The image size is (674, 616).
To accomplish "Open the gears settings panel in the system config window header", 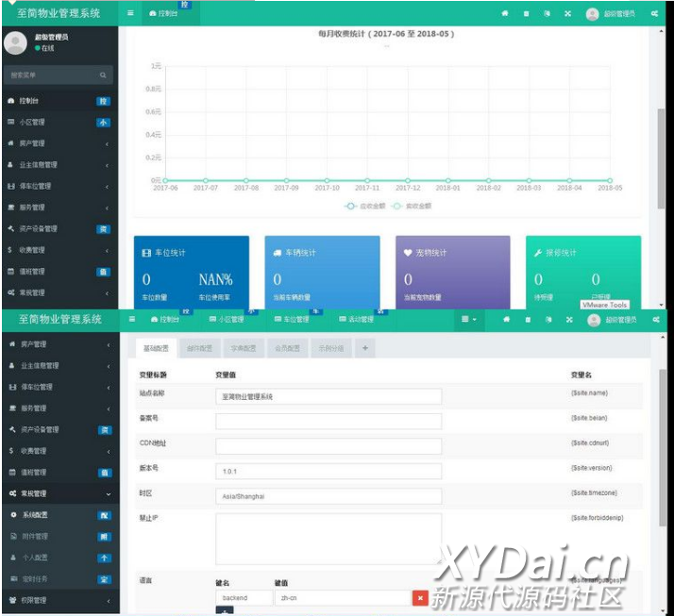I will [x=656, y=320].
